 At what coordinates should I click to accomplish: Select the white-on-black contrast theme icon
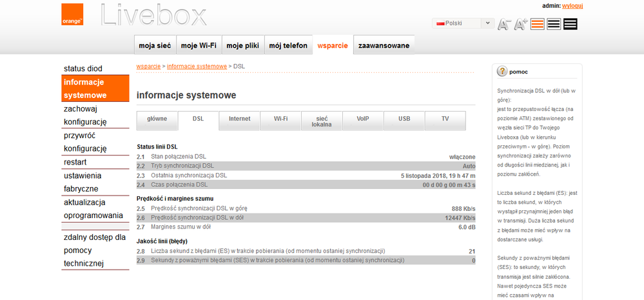(570, 24)
